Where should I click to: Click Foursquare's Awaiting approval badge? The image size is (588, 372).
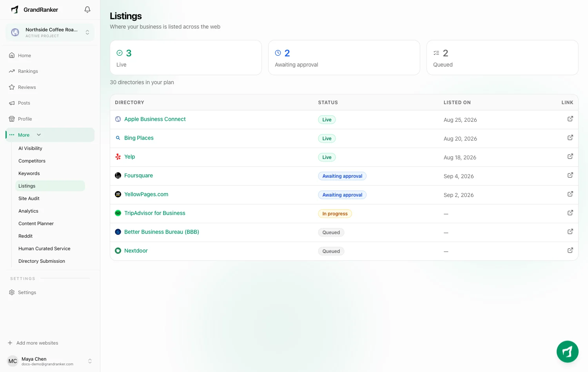click(x=342, y=176)
